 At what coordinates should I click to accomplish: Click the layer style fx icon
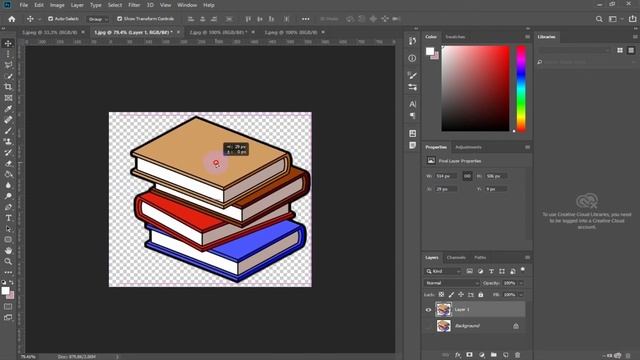pyautogui.click(x=458, y=355)
